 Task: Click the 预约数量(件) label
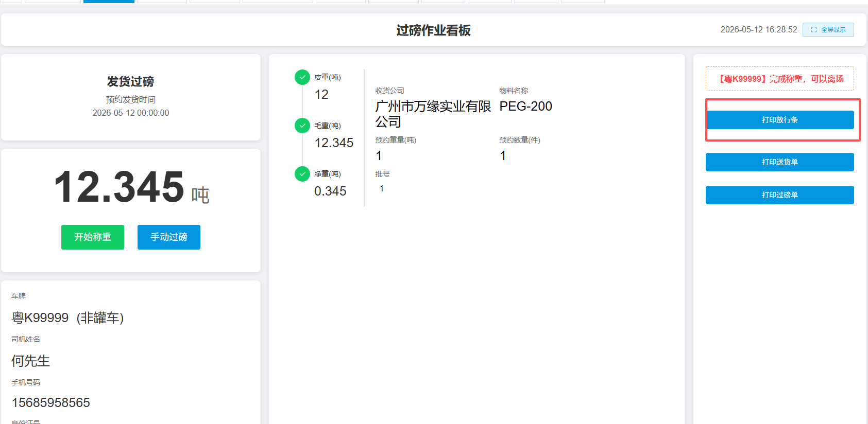pos(520,140)
